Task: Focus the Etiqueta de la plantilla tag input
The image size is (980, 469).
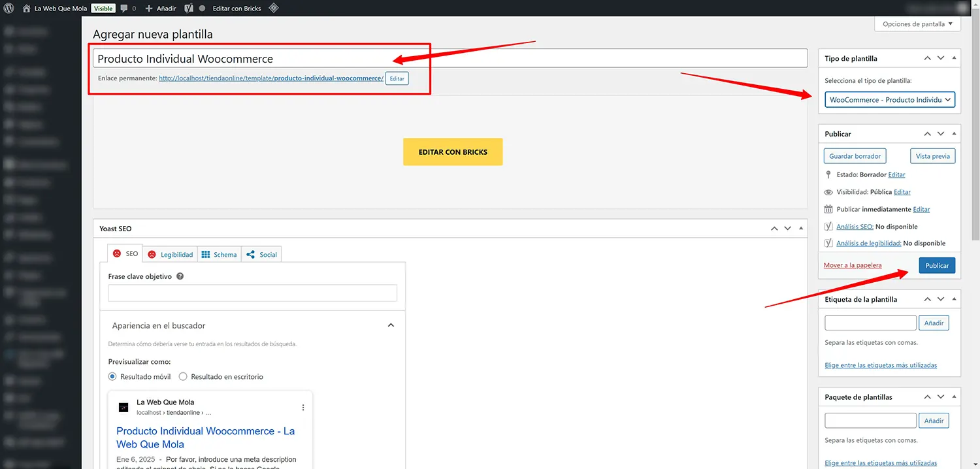Action: coord(870,323)
